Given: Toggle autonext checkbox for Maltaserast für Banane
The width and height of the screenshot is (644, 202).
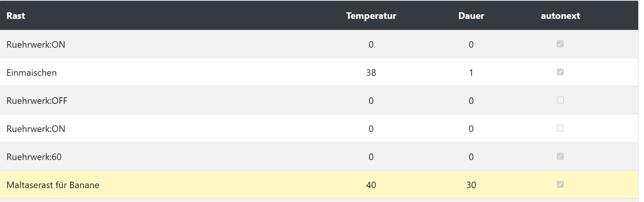Looking at the screenshot, I should point(560,184).
